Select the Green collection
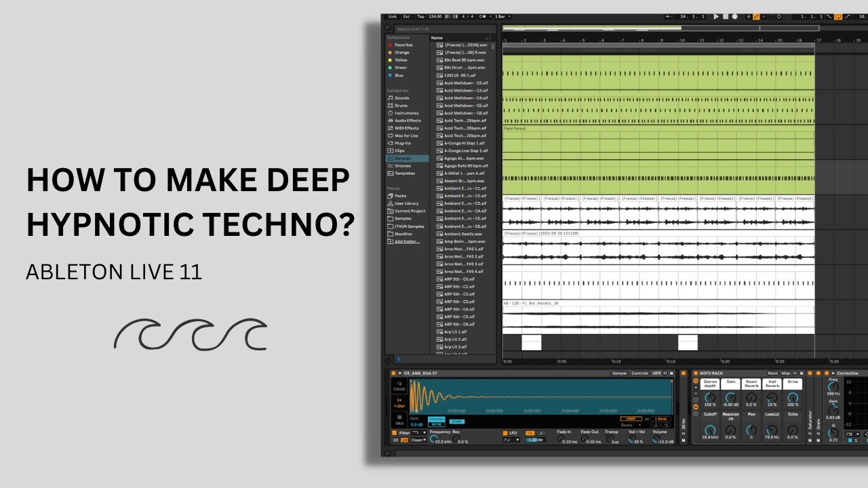 click(x=400, y=68)
